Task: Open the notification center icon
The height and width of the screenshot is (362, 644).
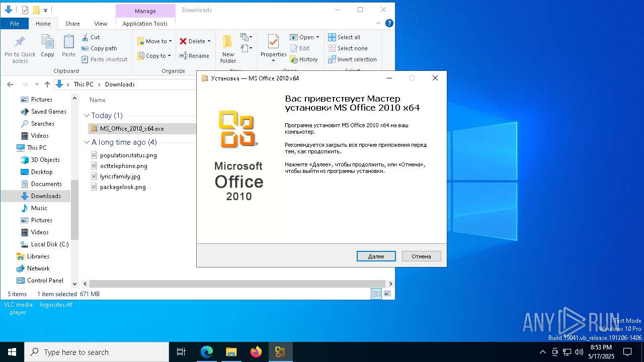Action: [x=627, y=352]
